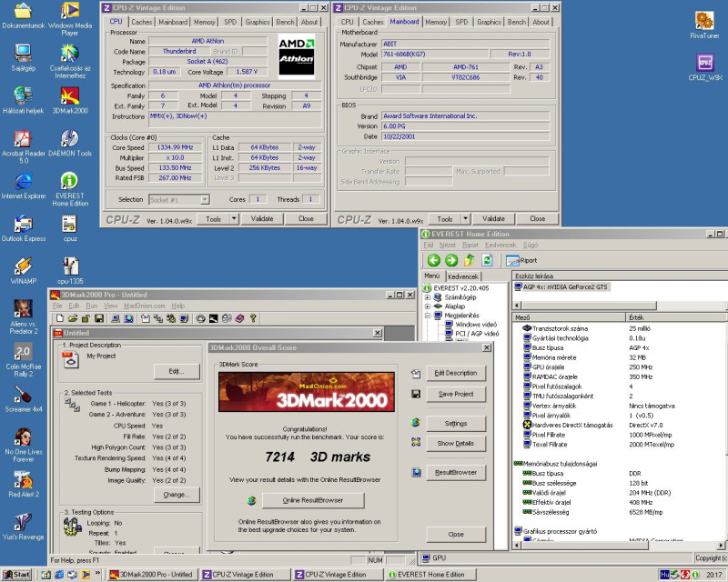
Task: Click the yellow question mark Help icon in 3DMark2000
Action: [x=253, y=318]
